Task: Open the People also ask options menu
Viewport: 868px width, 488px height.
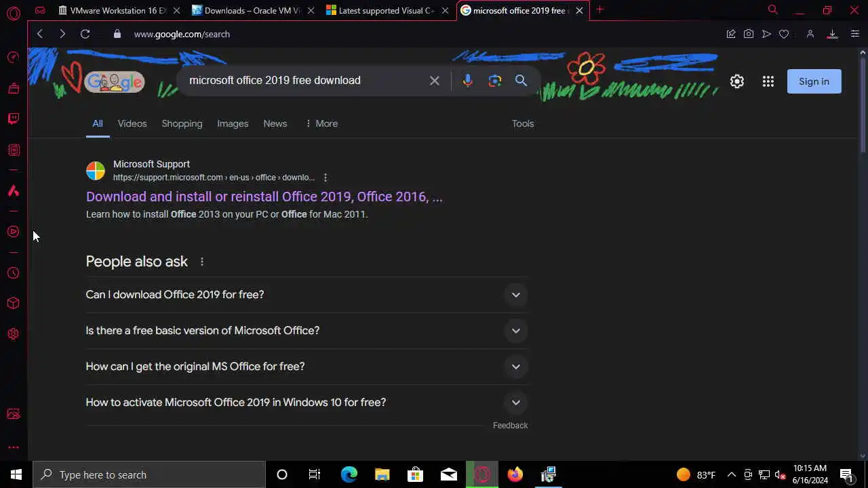Action: (x=202, y=262)
